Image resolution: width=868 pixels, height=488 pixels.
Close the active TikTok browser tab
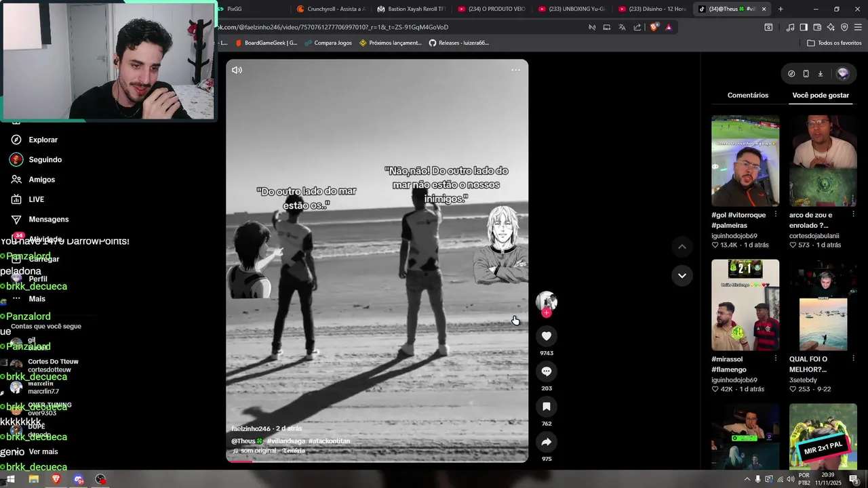coord(764,9)
